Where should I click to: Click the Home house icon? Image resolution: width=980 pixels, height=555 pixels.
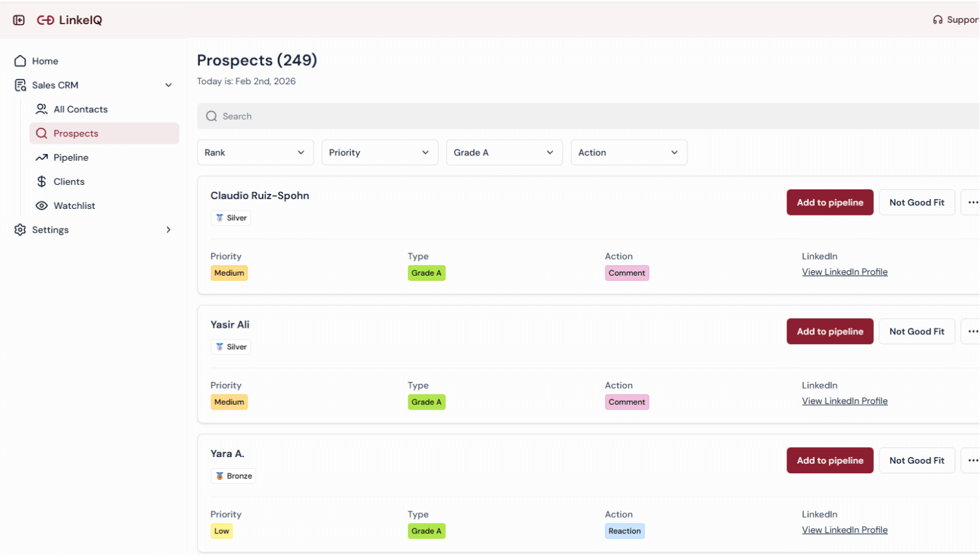[x=20, y=61]
